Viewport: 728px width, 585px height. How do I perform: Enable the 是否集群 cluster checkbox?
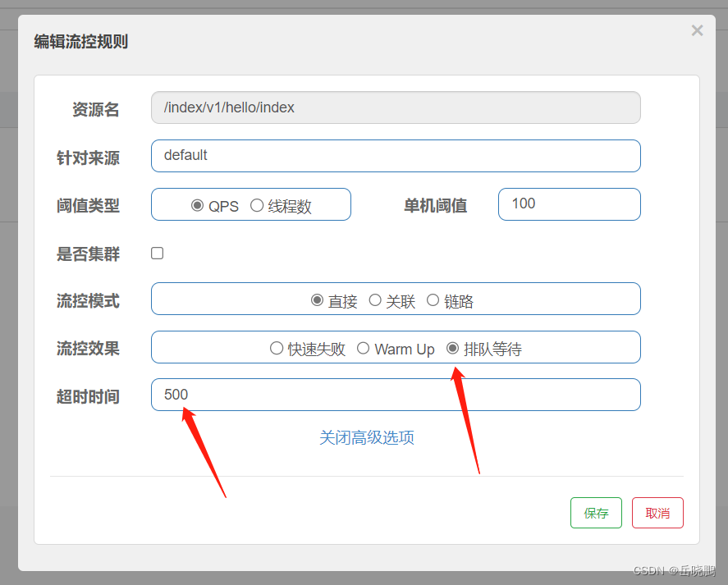(x=157, y=253)
